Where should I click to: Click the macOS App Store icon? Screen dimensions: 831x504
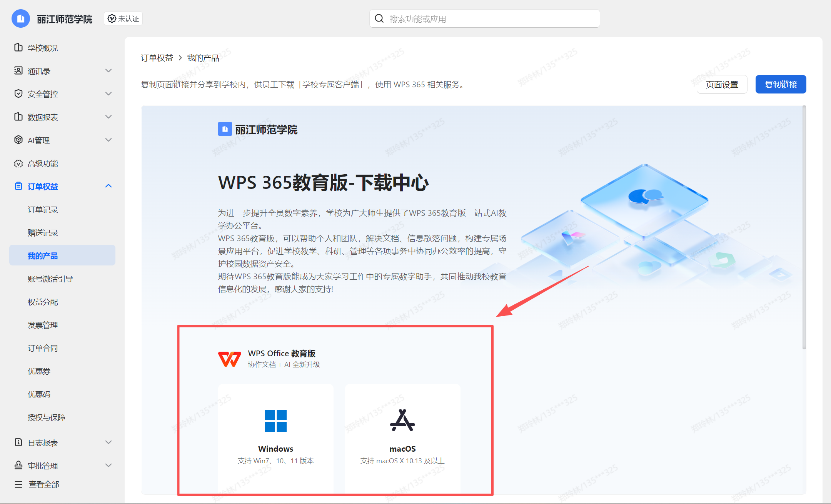(402, 420)
